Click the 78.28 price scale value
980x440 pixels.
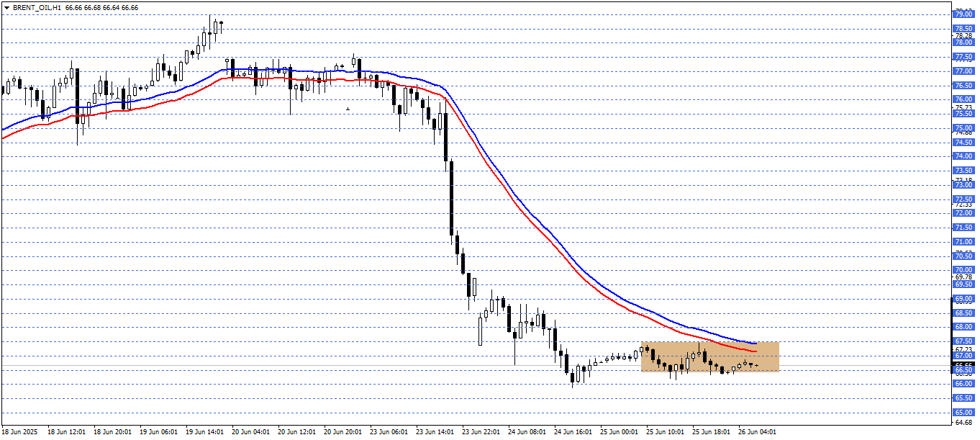[963, 35]
